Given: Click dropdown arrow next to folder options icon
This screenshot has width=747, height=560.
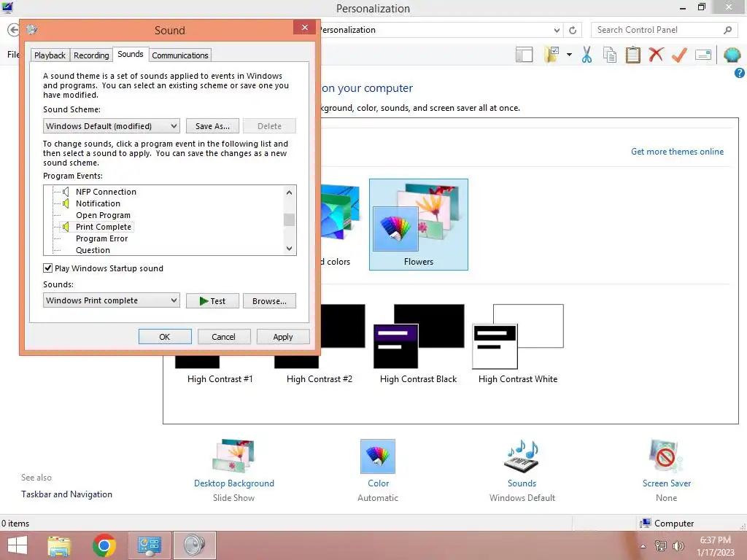Looking at the screenshot, I should 569,55.
